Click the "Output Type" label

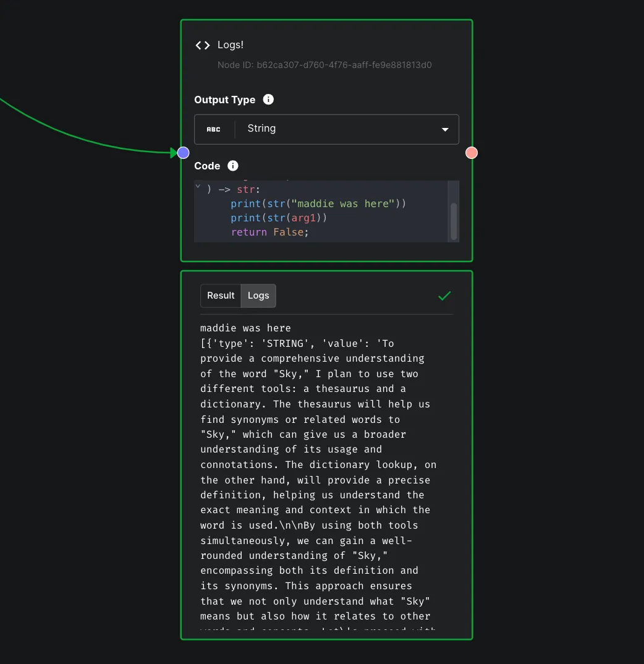click(x=225, y=100)
